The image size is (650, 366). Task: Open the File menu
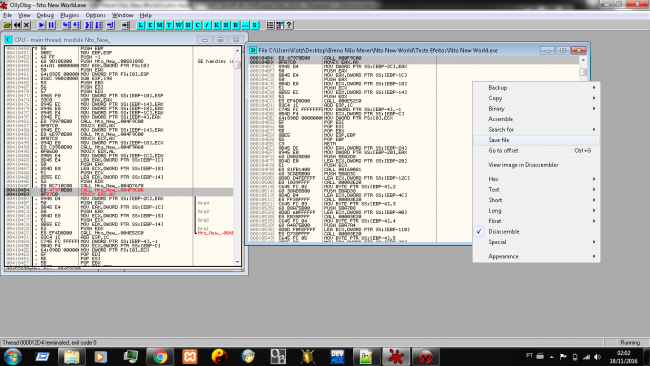coord(7,15)
